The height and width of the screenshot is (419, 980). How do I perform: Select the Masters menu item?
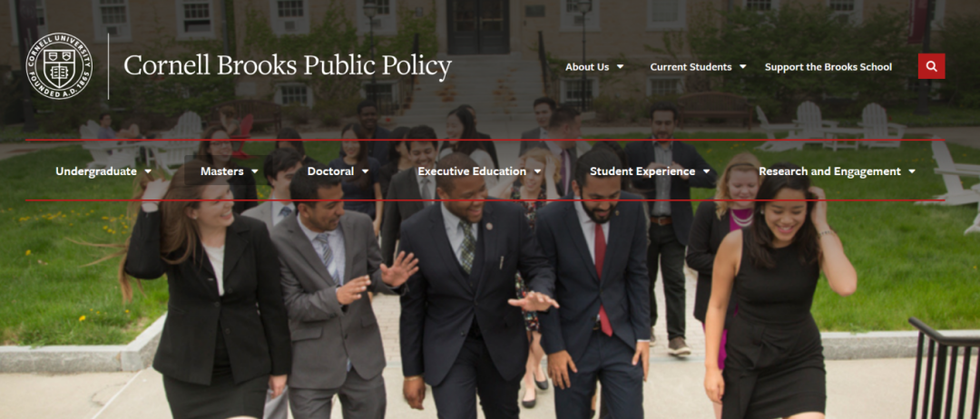pos(222,171)
